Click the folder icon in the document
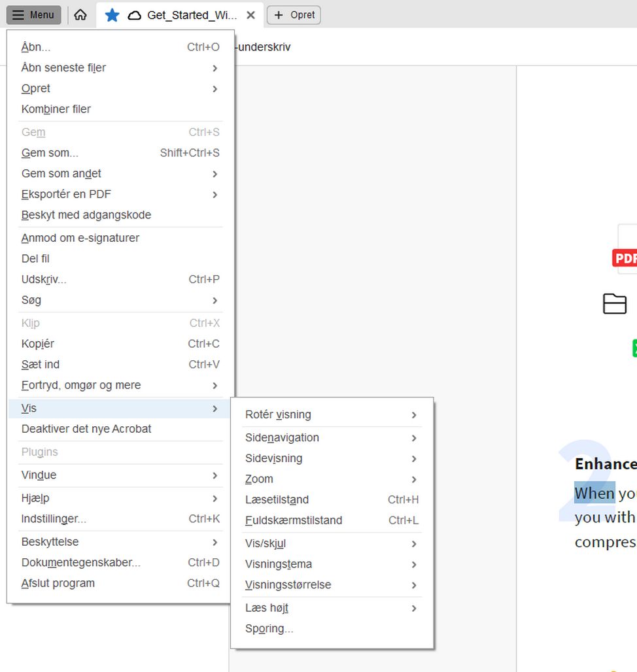The image size is (637, 672). [614, 303]
